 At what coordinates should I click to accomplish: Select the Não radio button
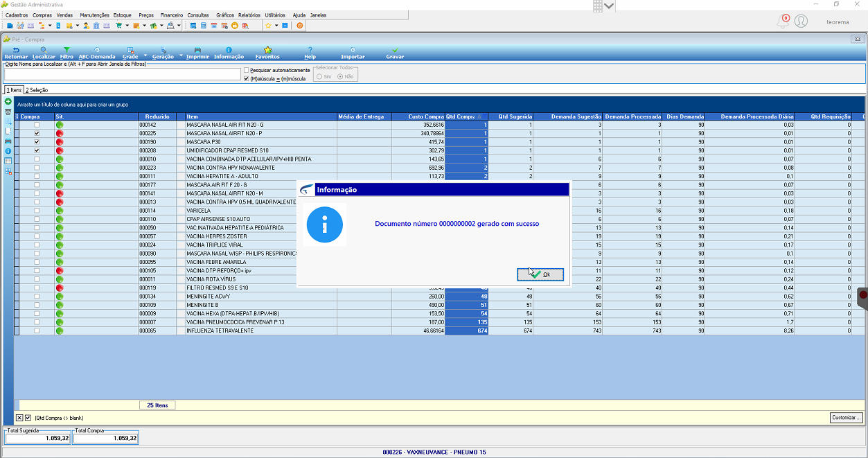340,76
